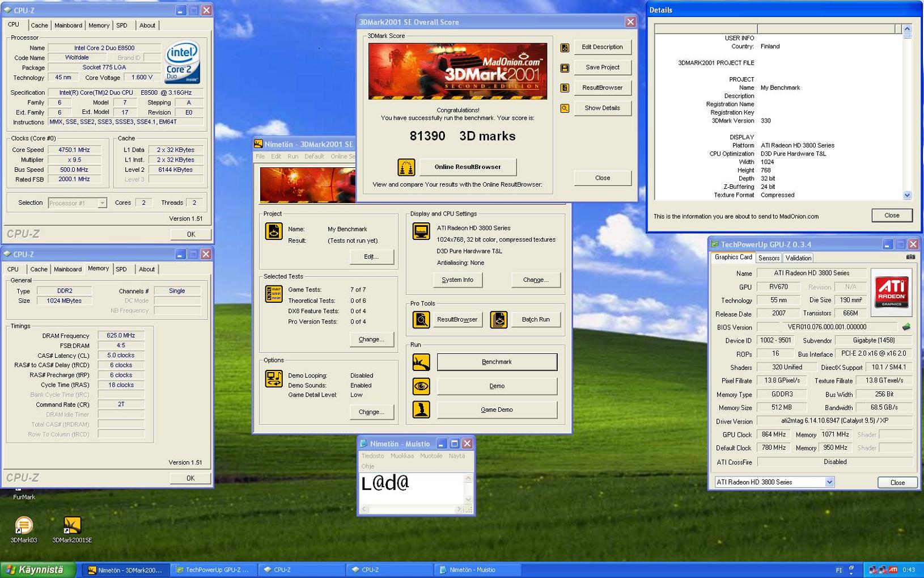Screen dimensions: 924x578
Task: Click the Batch Run icon
Action: pyautogui.click(x=499, y=320)
